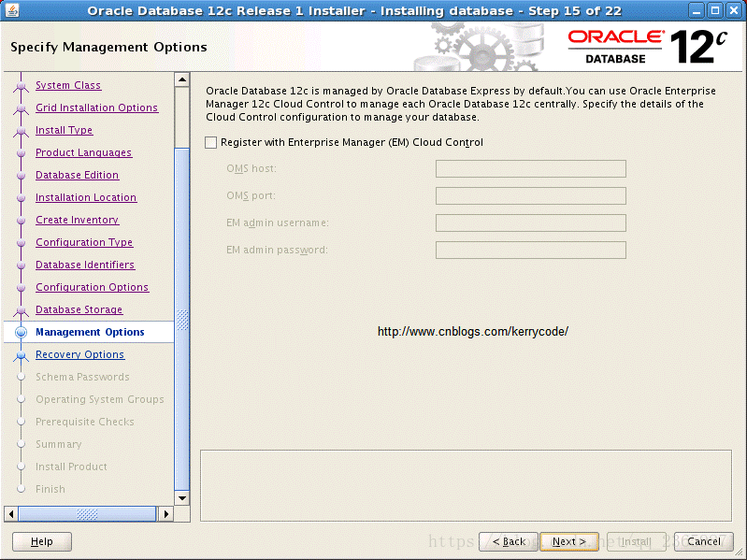Jump to Database Identifiers step
The image size is (747, 560).
click(85, 265)
